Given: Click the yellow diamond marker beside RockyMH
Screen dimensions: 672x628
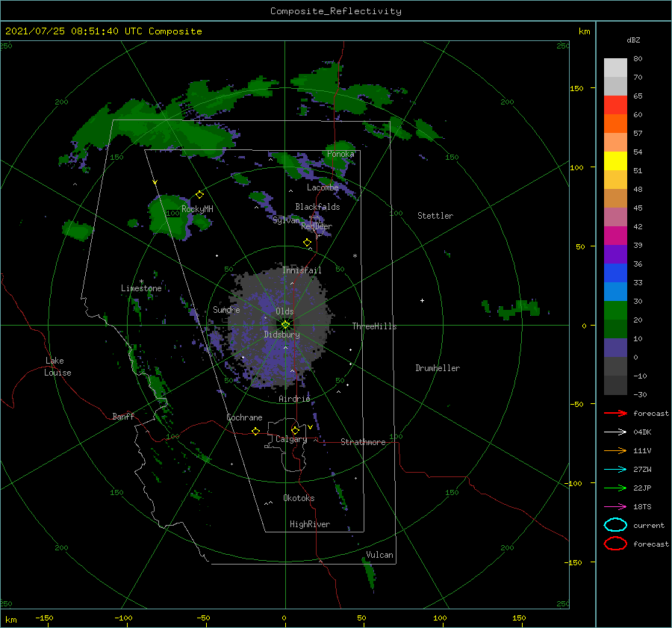Looking at the screenshot, I should 199,195.
